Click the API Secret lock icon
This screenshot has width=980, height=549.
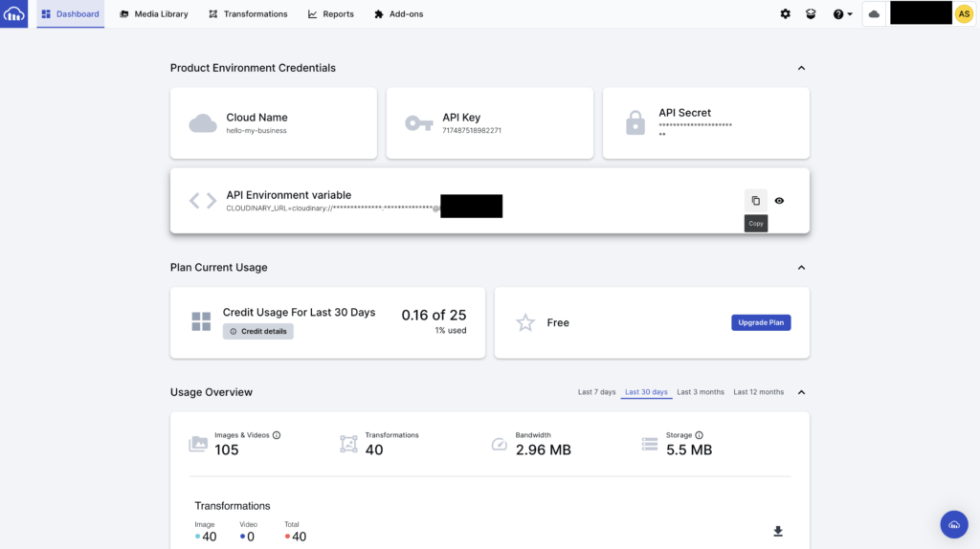(635, 122)
